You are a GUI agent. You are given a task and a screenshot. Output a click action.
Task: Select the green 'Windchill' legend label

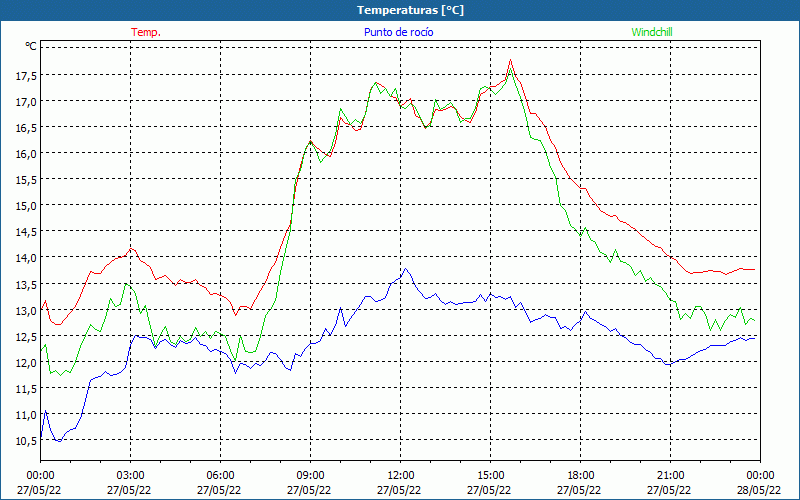pyautogui.click(x=652, y=32)
